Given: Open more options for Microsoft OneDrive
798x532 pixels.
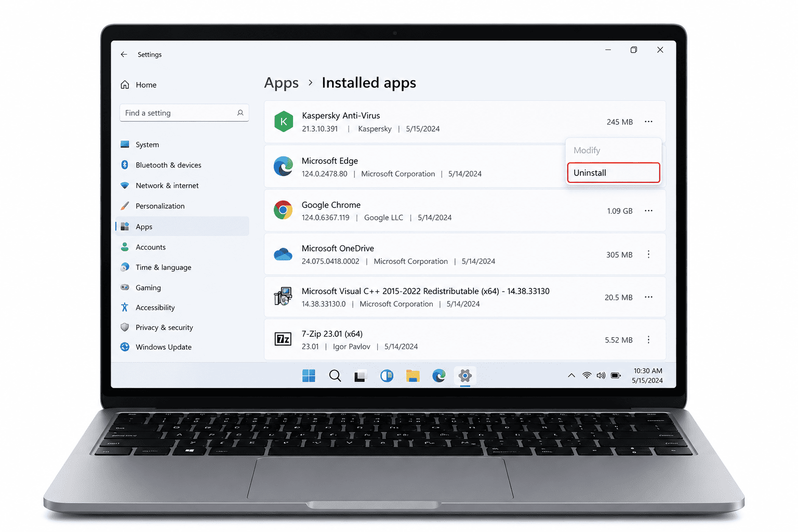Looking at the screenshot, I should click(648, 255).
